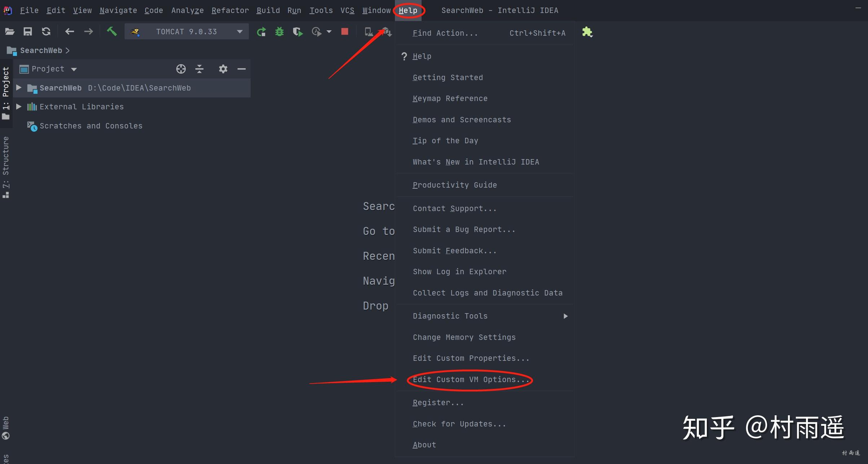Image resolution: width=868 pixels, height=464 pixels.
Task: Open the run configurations dropdown
Action: pos(239,31)
